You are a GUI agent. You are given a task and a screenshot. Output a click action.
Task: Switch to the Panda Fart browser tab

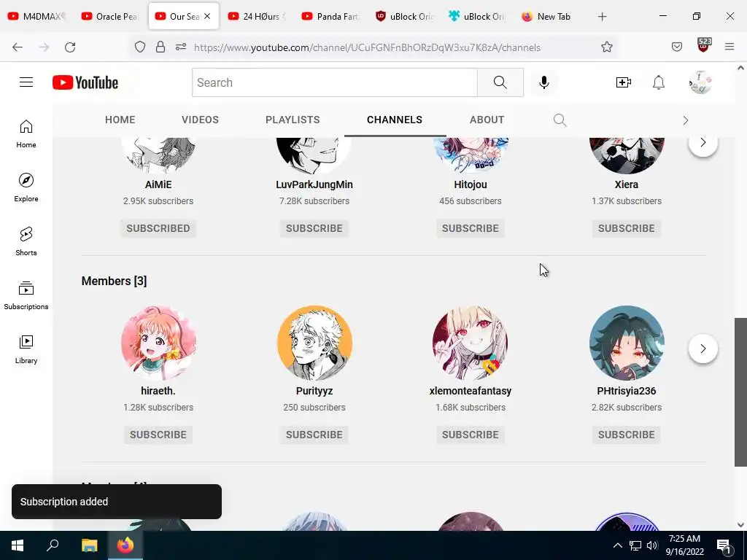[x=331, y=17]
